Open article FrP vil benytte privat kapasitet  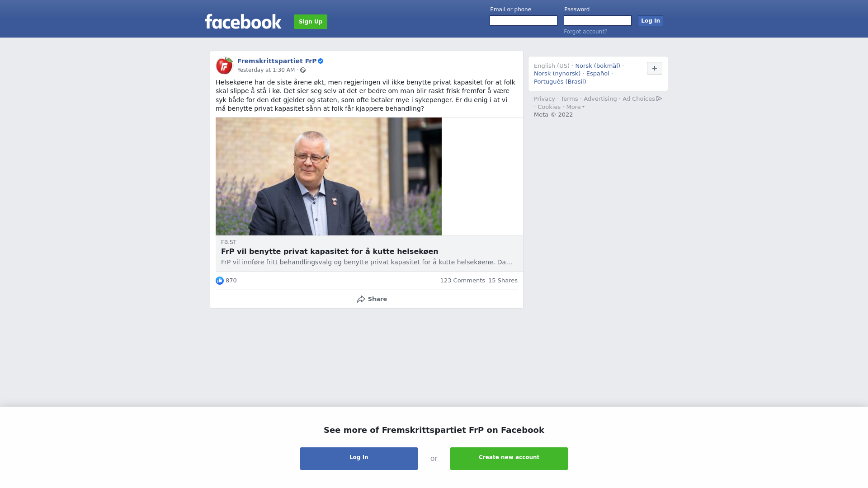pyautogui.click(x=330, y=252)
